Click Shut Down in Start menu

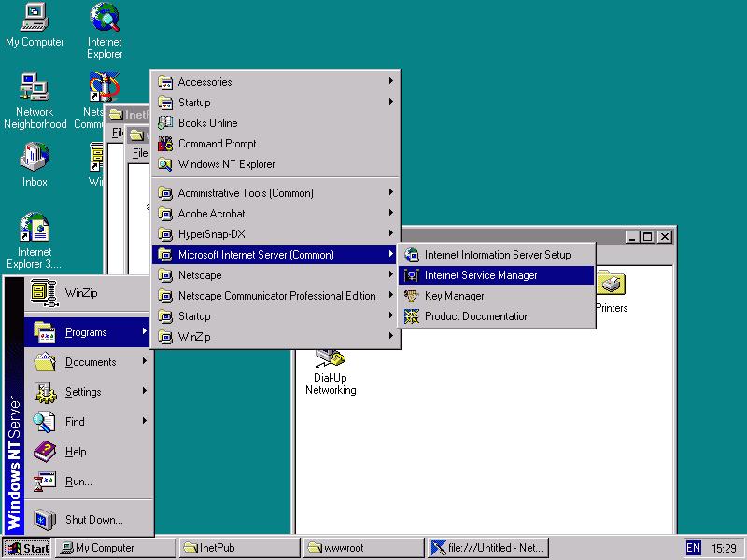pyautogui.click(x=93, y=520)
